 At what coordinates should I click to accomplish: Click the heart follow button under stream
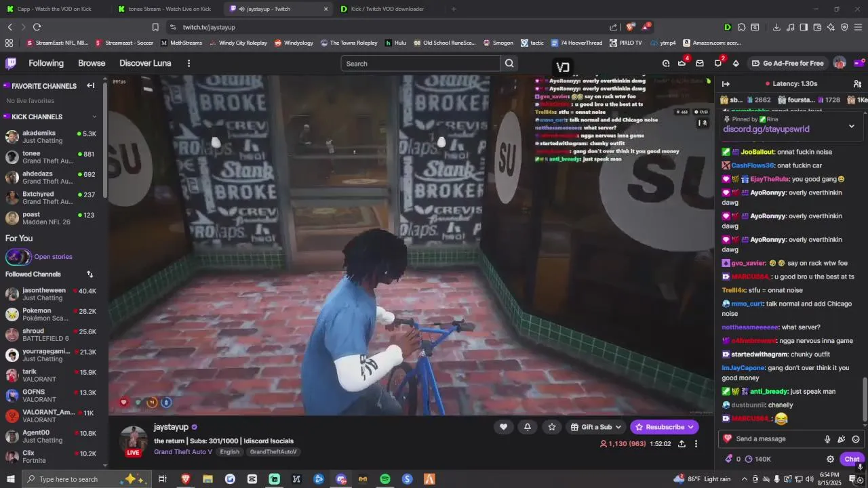(x=503, y=426)
